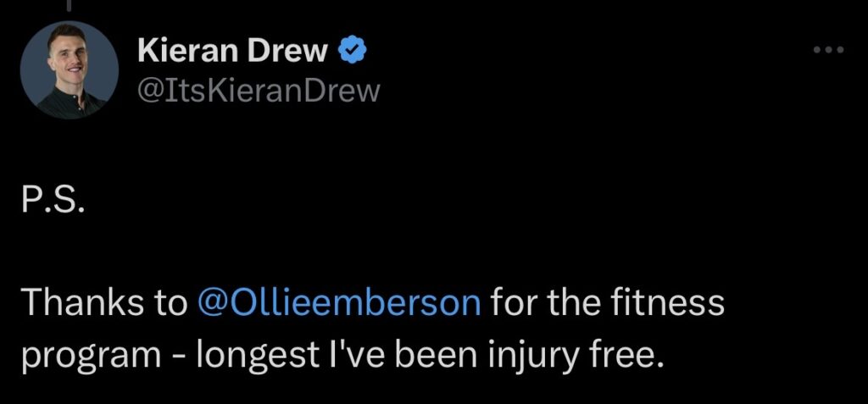Viewport: 868px width, 404px height.
Task: Click the "P.S." text line
Action: coord(51,207)
